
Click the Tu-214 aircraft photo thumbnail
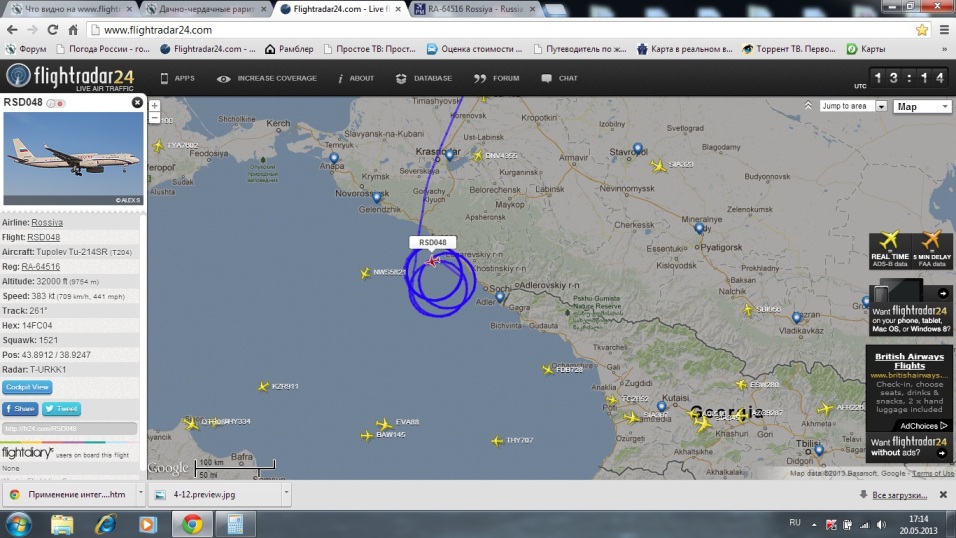(73, 158)
